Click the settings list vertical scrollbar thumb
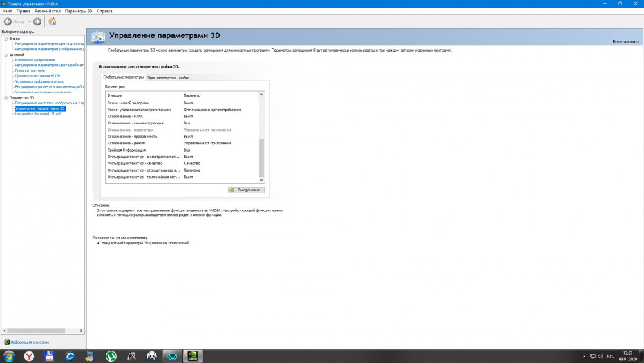 pos(261,158)
